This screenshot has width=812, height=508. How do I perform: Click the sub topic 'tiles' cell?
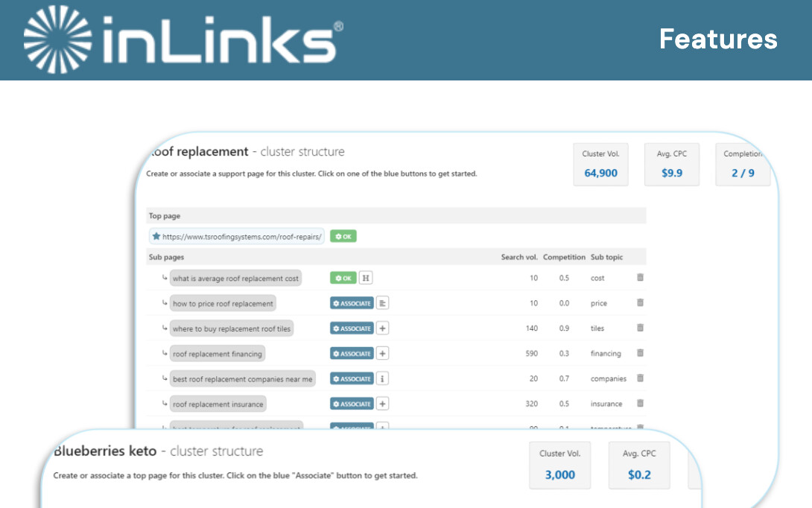pos(597,328)
